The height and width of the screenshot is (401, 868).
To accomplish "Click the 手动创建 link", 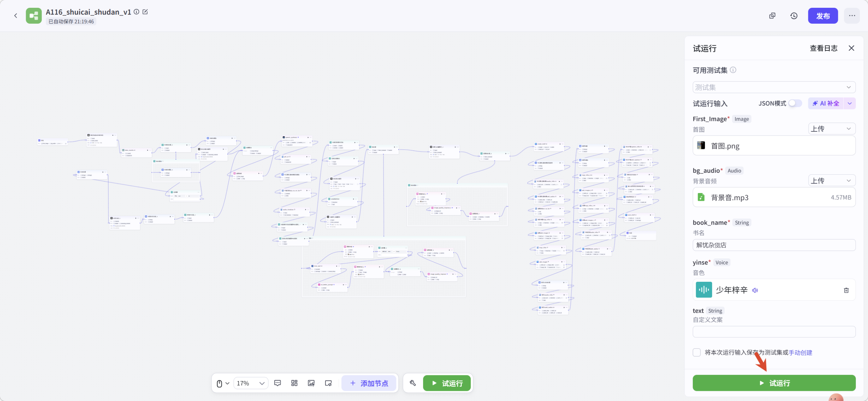I will pyautogui.click(x=800, y=353).
